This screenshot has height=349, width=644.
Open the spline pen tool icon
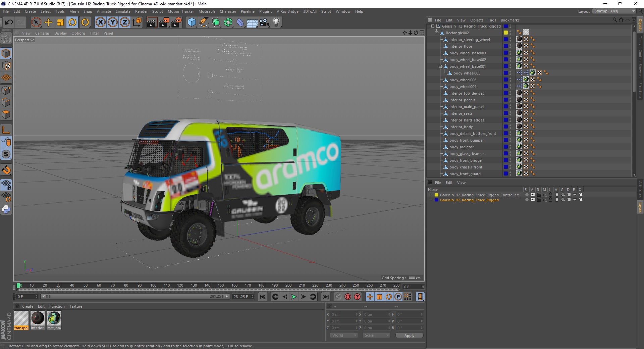coord(204,22)
